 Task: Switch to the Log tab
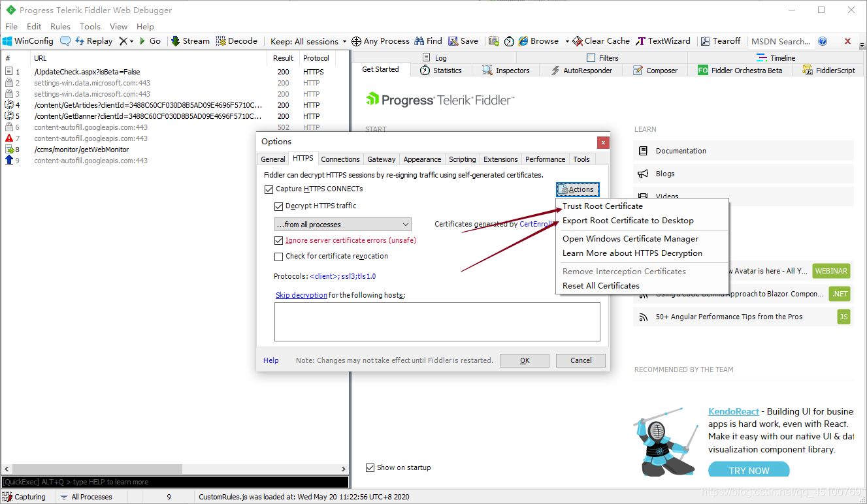[435, 58]
